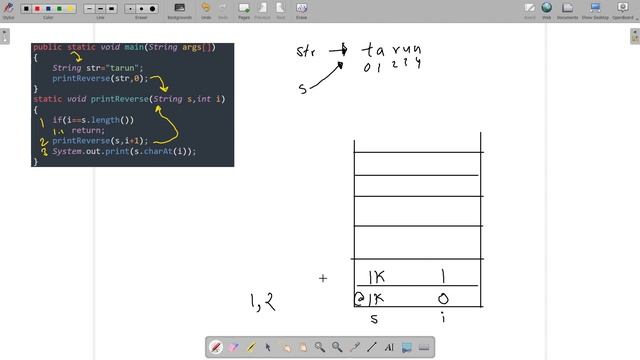The width and height of the screenshot is (640, 360).
Task: Expand the right library panel
Action: pyautogui.click(x=635, y=36)
